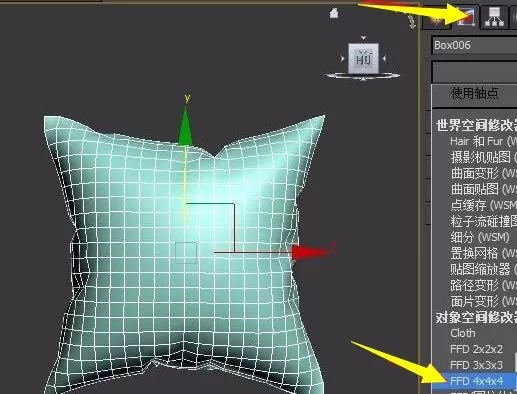Viewport: 517px width, 394px height.
Task: Choose 路径变形 (WSM) modifier
Action: [483, 285]
